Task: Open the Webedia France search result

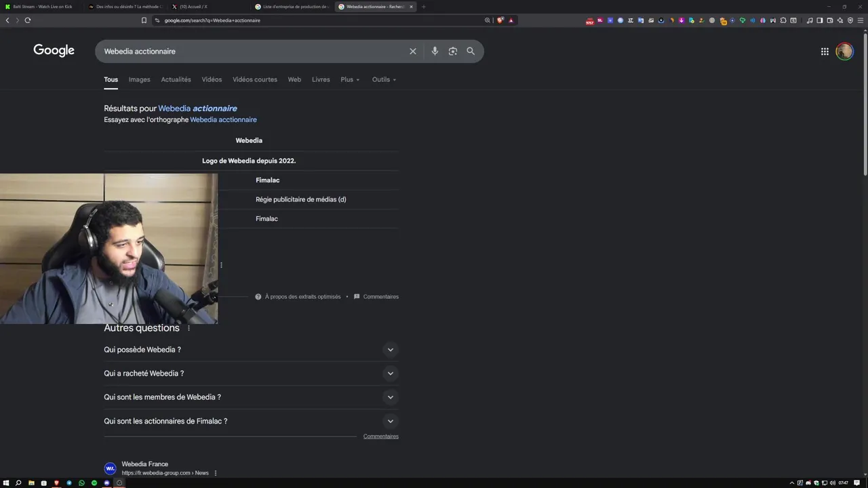Action: pyautogui.click(x=144, y=464)
